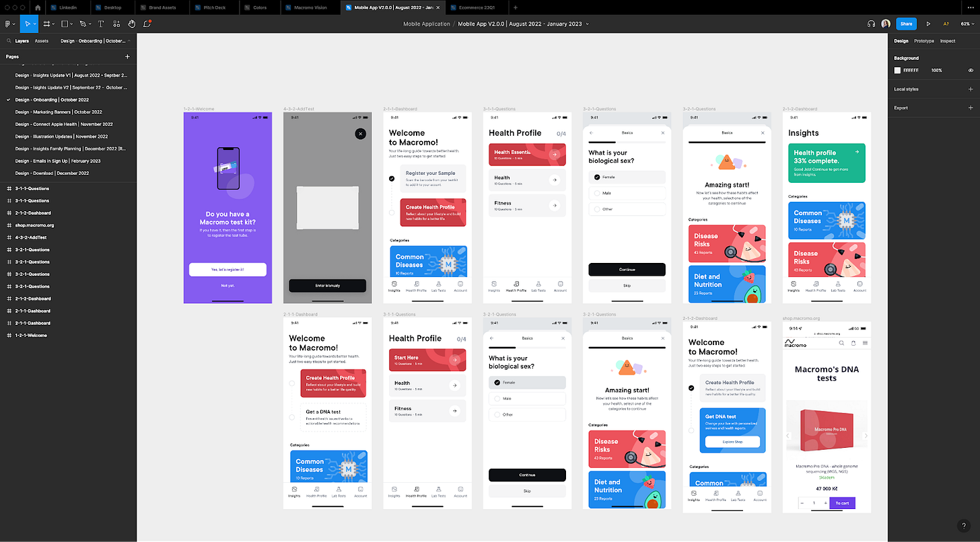Toggle Background color visibility eye
This screenshot has height=542, width=980.
970,70
